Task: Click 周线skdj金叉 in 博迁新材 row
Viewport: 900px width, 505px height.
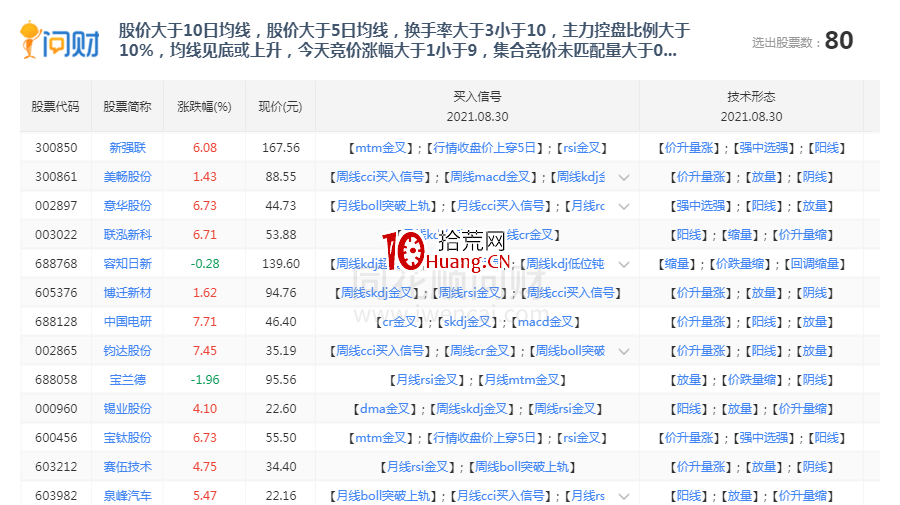Action: click(x=377, y=293)
